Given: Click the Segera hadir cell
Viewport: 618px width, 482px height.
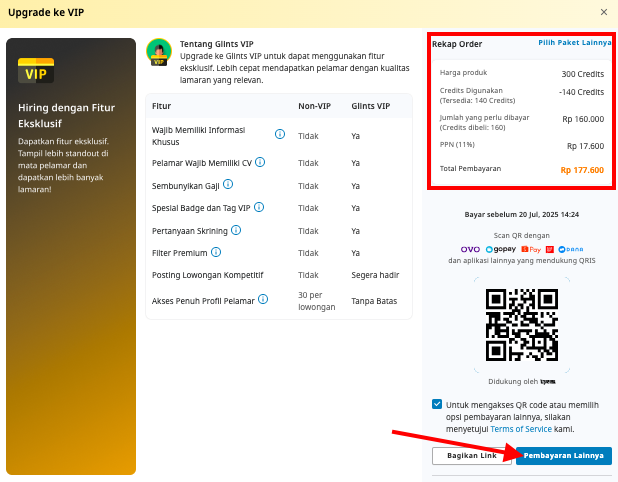Looking at the screenshot, I should pos(375,275).
